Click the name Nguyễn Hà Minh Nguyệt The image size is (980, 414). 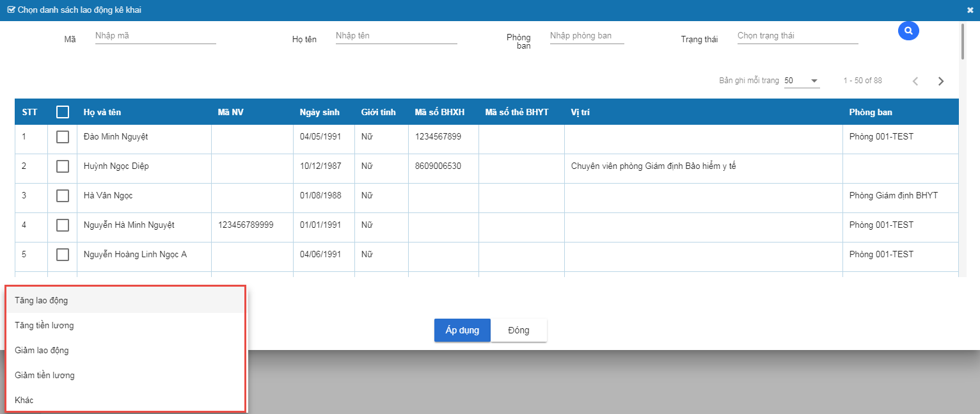(x=129, y=225)
